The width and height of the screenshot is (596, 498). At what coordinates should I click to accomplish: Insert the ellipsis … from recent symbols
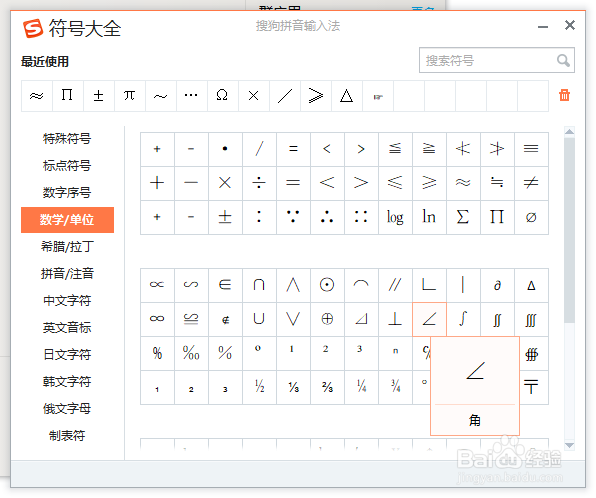point(191,95)
